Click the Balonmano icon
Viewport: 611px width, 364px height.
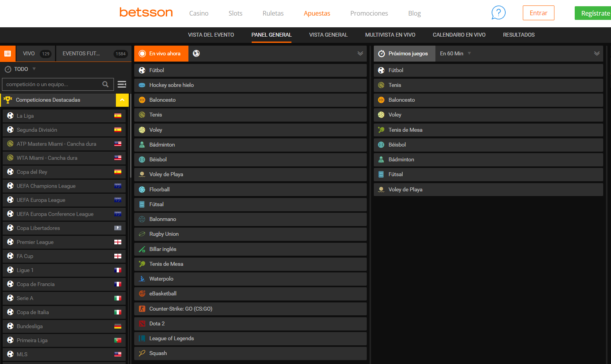point(142,219)
